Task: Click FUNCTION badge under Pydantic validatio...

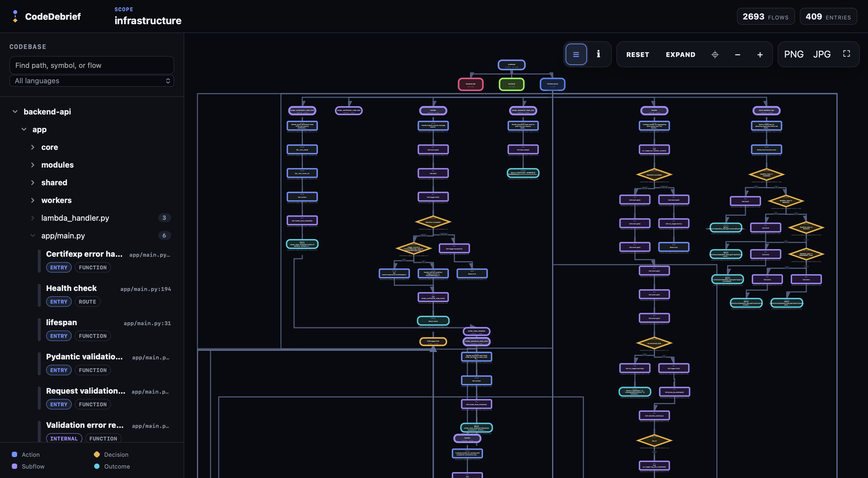Action: click(93, 370)
